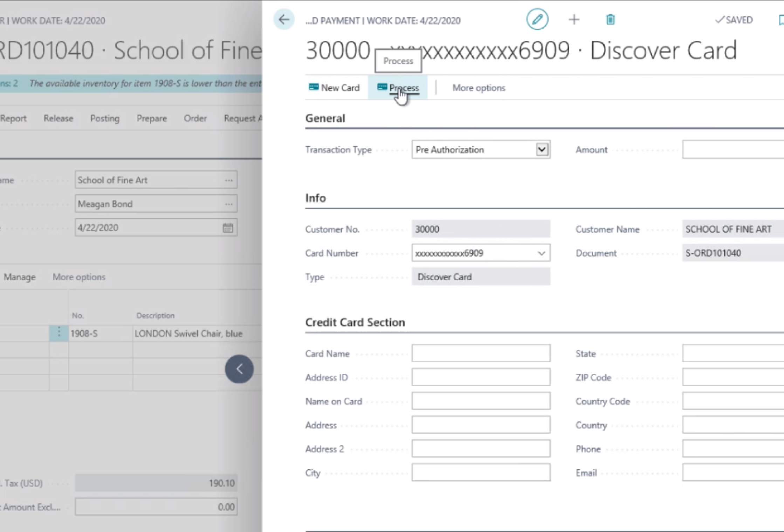Click the Info section heading

pos(316,198)
